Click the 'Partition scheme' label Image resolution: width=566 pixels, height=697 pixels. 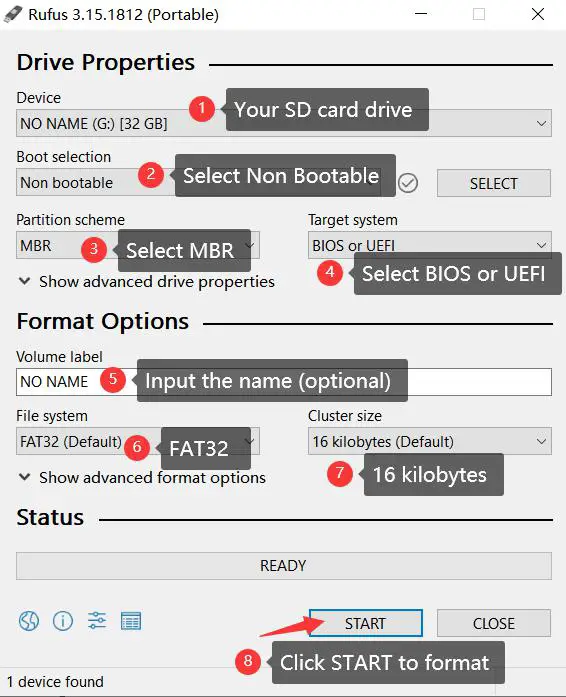point(71,220)
